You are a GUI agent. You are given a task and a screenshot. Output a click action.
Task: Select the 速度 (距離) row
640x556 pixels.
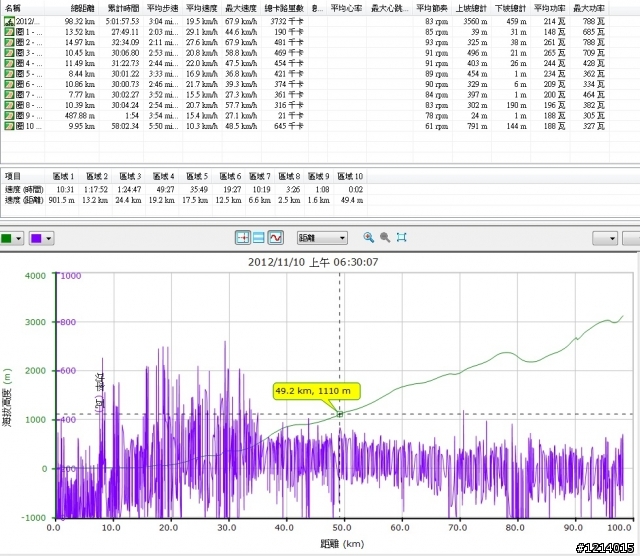pyautogui.click(x=24, y=199)
